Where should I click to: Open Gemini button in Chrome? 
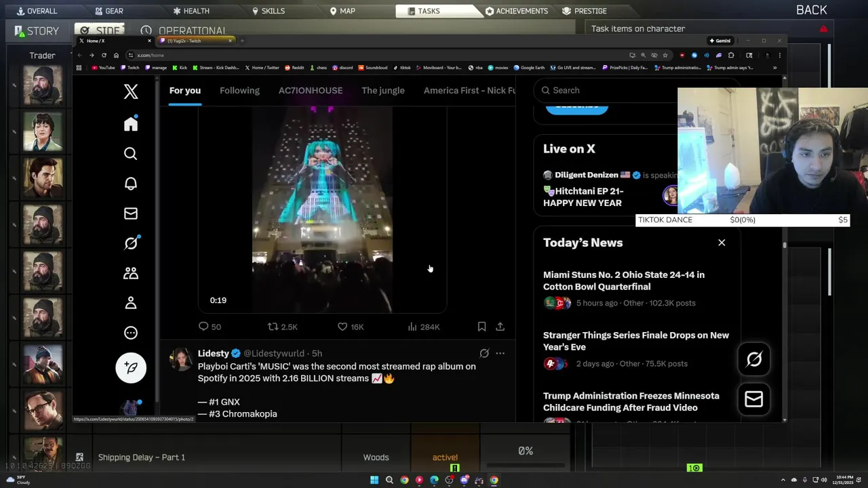point(719,41)
